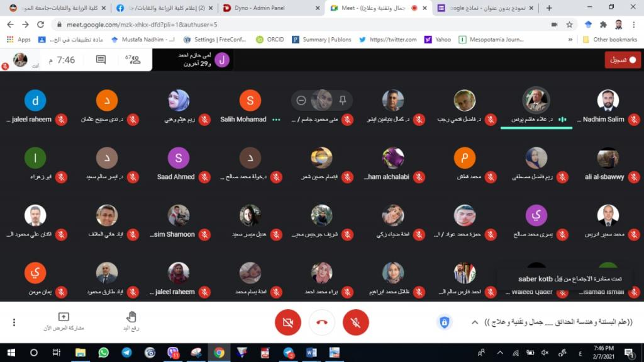Open the Summary | Publons bookmark

click(x=321, y=40)
